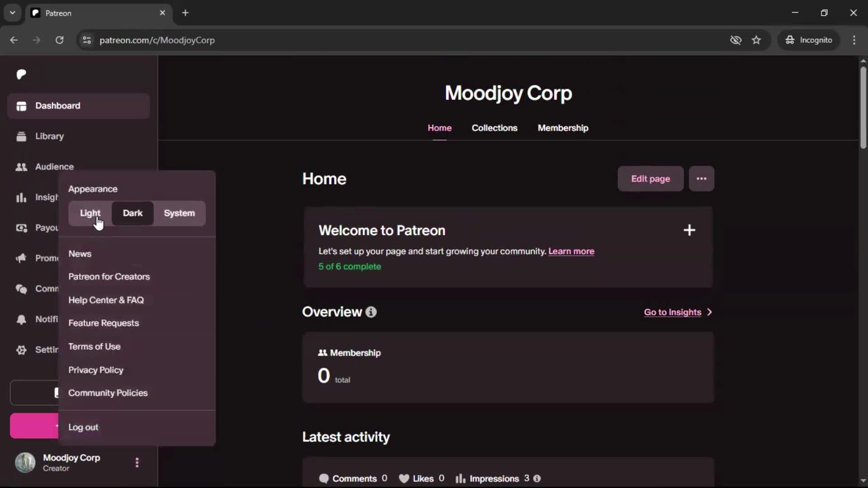Go back in browser history

(14, 40)
